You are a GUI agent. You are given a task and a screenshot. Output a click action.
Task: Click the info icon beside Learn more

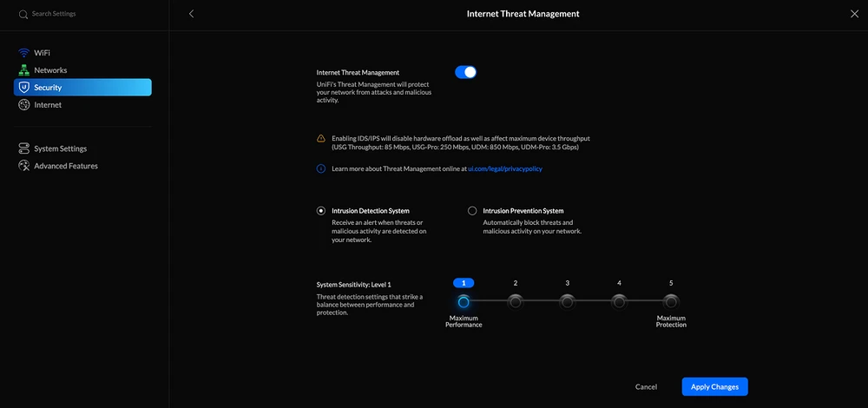pyautogui.click(x=321, y=169)
